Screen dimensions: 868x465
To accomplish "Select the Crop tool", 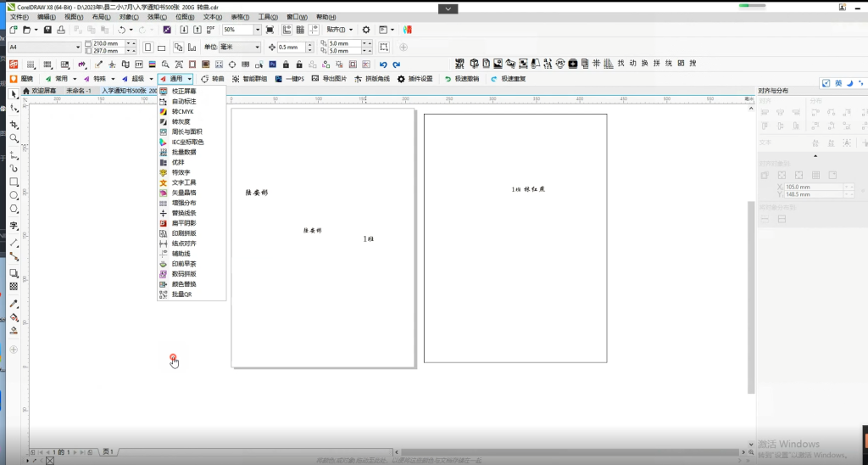I will (14, 124).
